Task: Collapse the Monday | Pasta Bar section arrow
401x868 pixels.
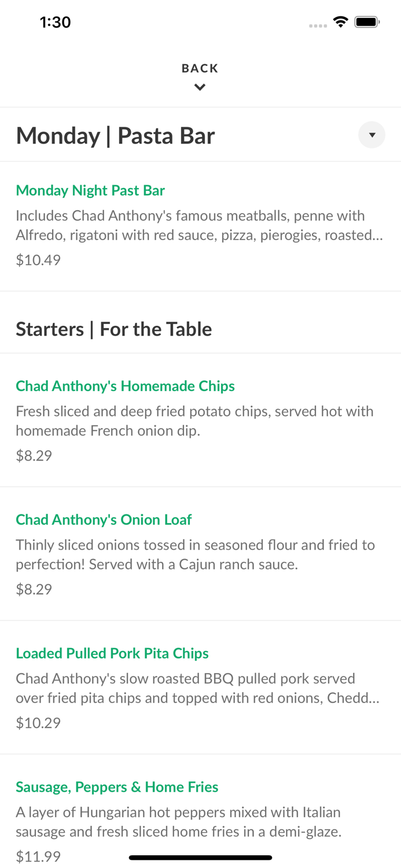Action: point(372,135)
